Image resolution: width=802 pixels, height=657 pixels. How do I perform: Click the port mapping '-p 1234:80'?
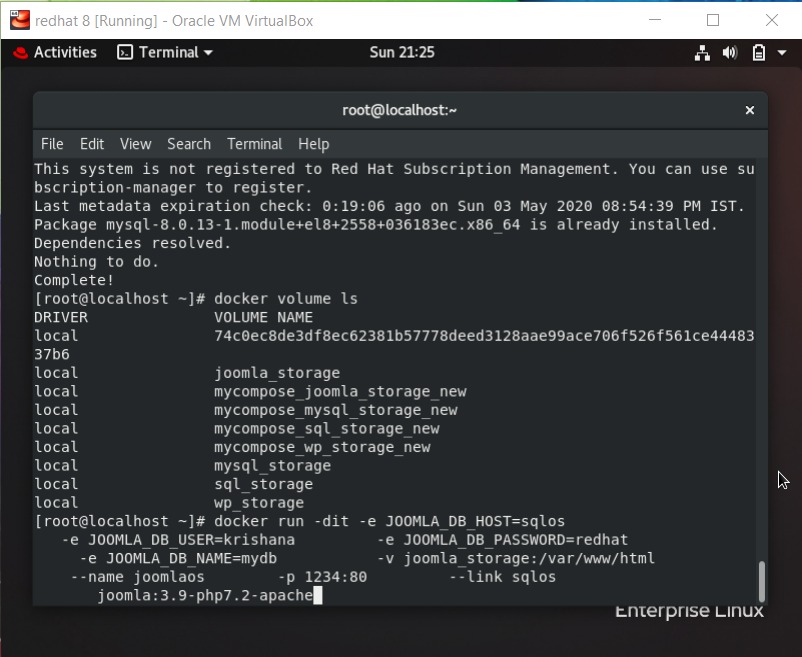[322, 577]
